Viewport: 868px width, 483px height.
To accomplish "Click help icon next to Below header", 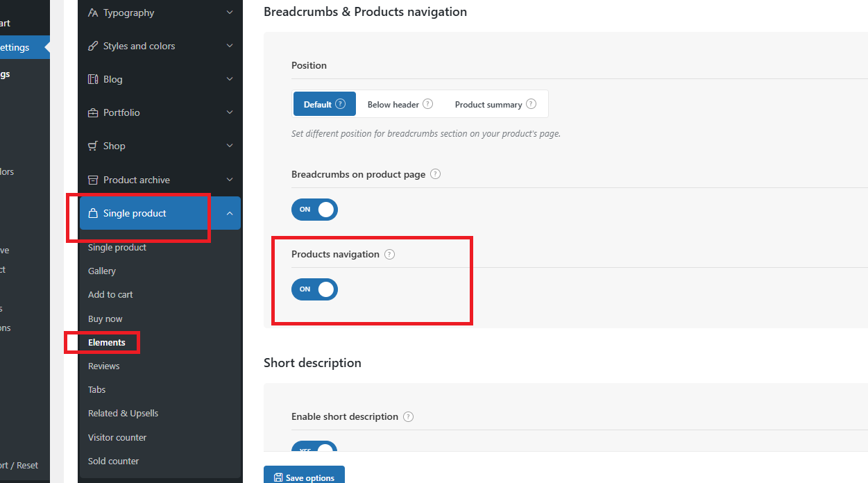I will coord(427,104).
